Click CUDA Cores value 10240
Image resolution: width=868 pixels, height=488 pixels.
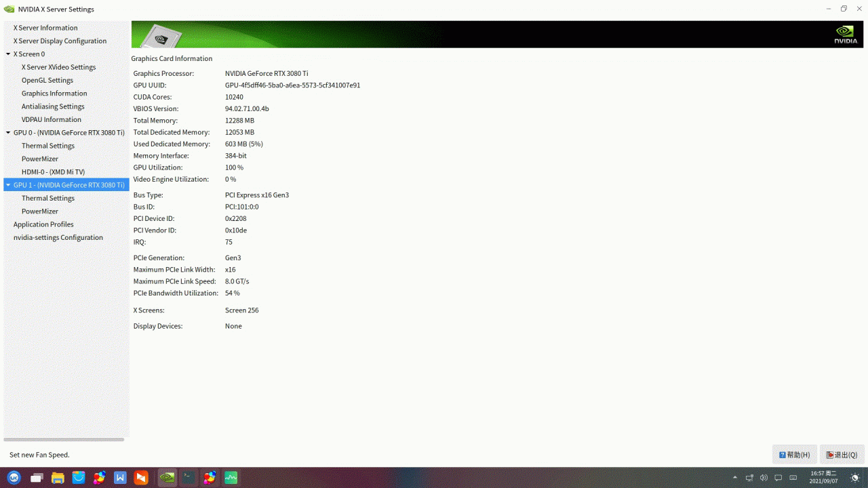(x=234, y=97)
